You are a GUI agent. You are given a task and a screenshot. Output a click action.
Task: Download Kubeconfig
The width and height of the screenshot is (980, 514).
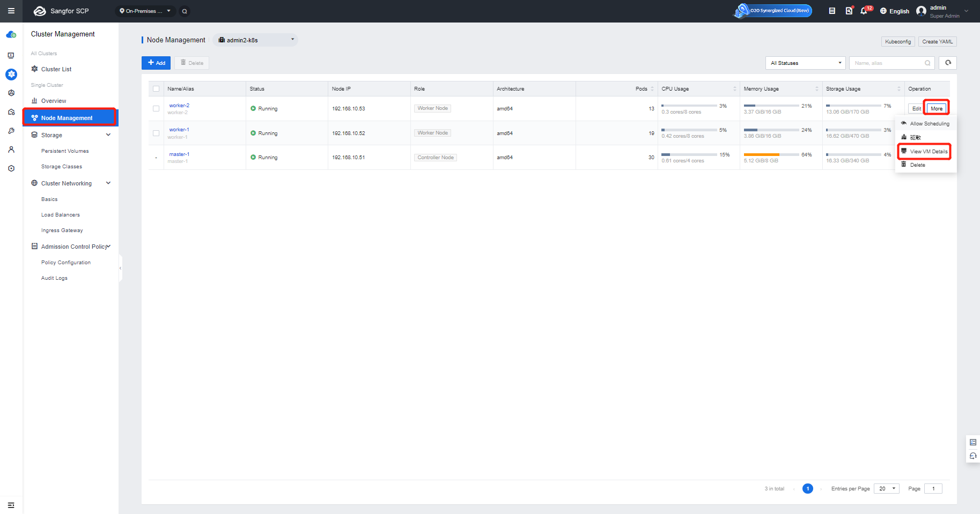[x=898, y=42]
